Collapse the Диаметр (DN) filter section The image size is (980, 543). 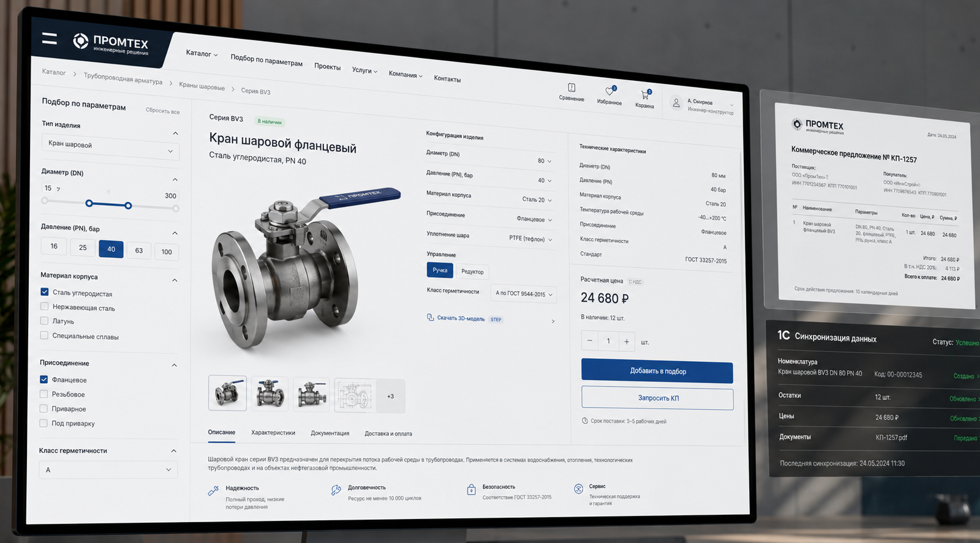pos(175,179)
